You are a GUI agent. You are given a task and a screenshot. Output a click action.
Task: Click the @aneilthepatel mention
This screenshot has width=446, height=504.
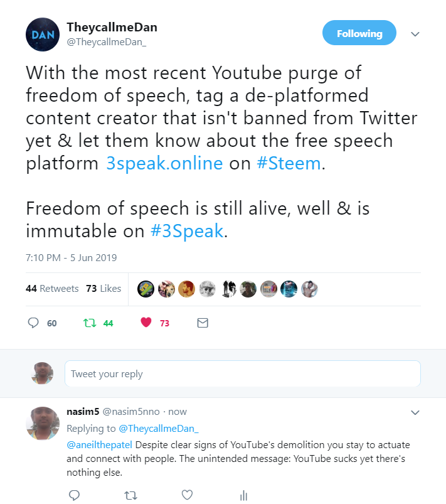tap(99, 444)
